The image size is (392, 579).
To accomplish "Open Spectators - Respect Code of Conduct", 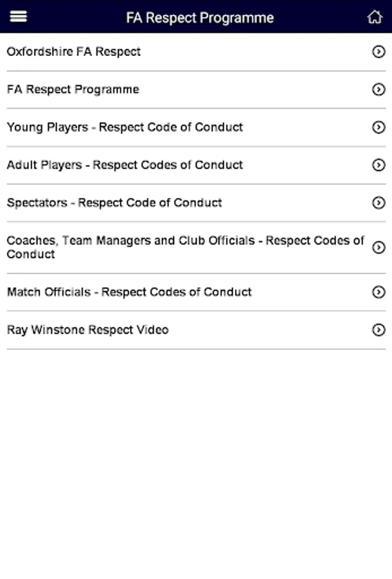I will click(x=114, y=203).
